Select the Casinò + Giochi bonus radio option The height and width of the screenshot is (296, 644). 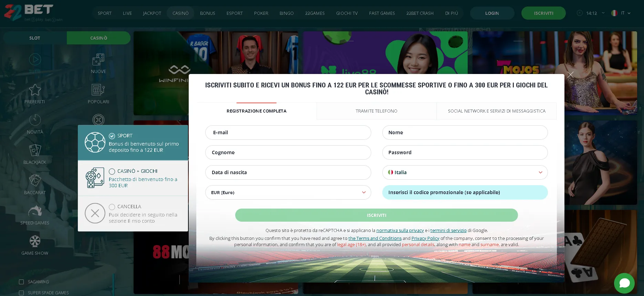[x=112, y=171]
